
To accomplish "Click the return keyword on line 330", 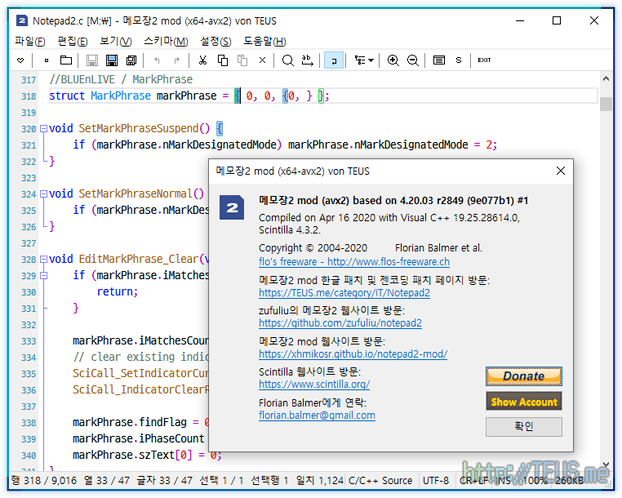I will click(x=117, y=292).
